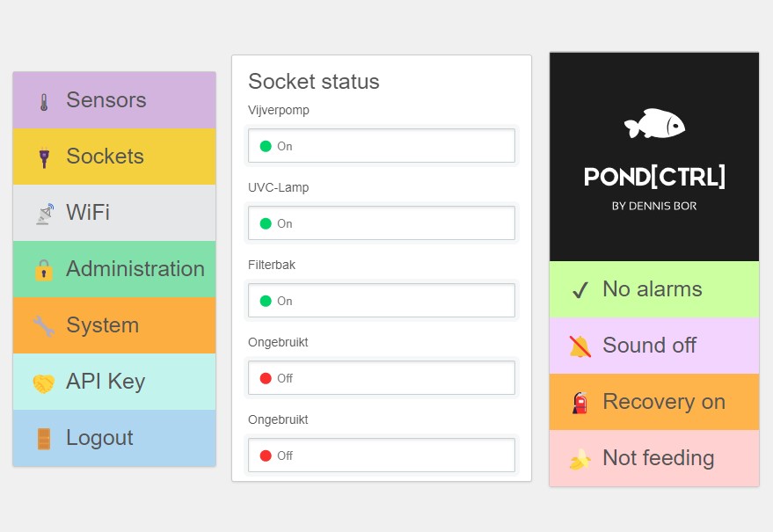Click the fire extinguisher Recovery icon
This screenshot has width=773, height=532.
click(x=580, y=403)
